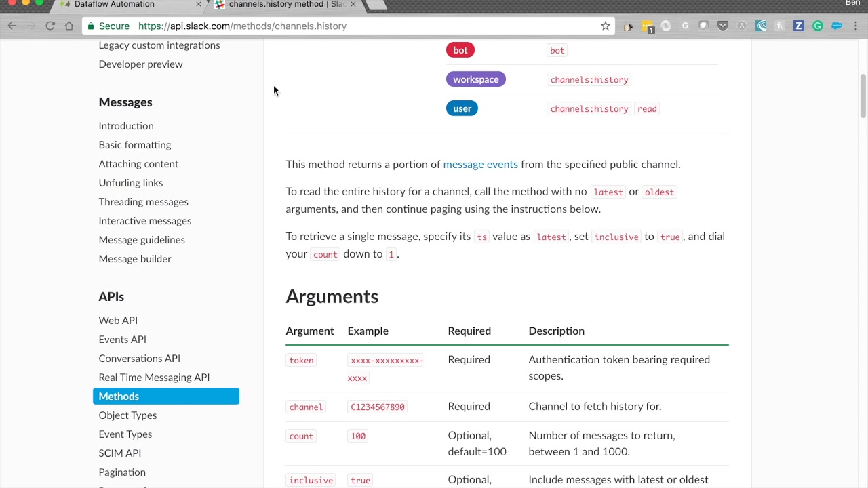Open Message guidelines page
This screenshot has width=868, height=488.
[x=142, y=240]
